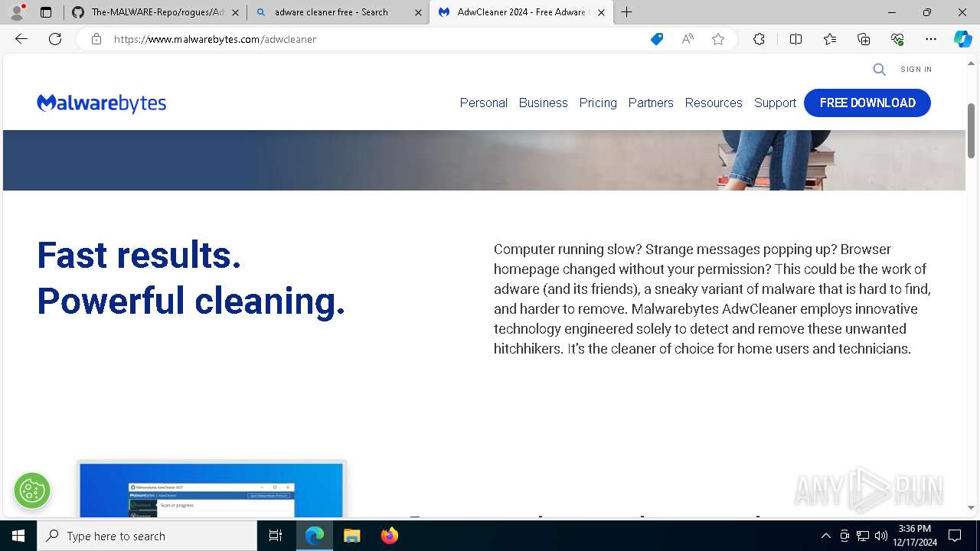Click the page vertical scrollbar thumb
The height and width of the screenshot is (551, 980).
coord(971,130)
